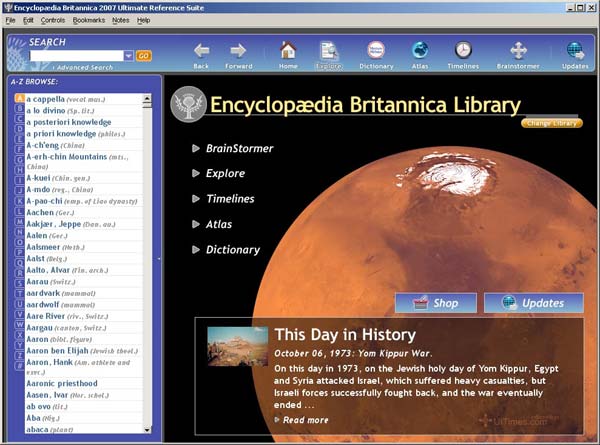This screenshot has height=445, width=600.
Task: Click the Britannica thistle logo
Action: click(188, 104)
